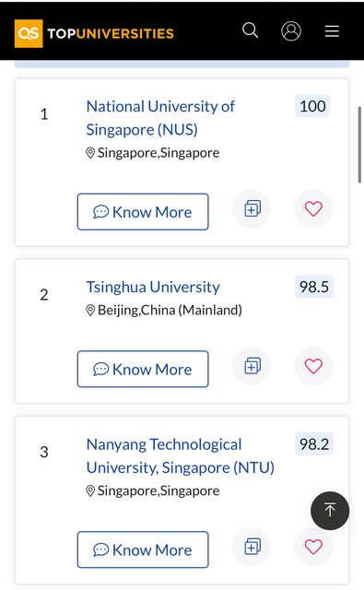Open the hamburger menu
The image size is (364, 590).
click(332, 30)
